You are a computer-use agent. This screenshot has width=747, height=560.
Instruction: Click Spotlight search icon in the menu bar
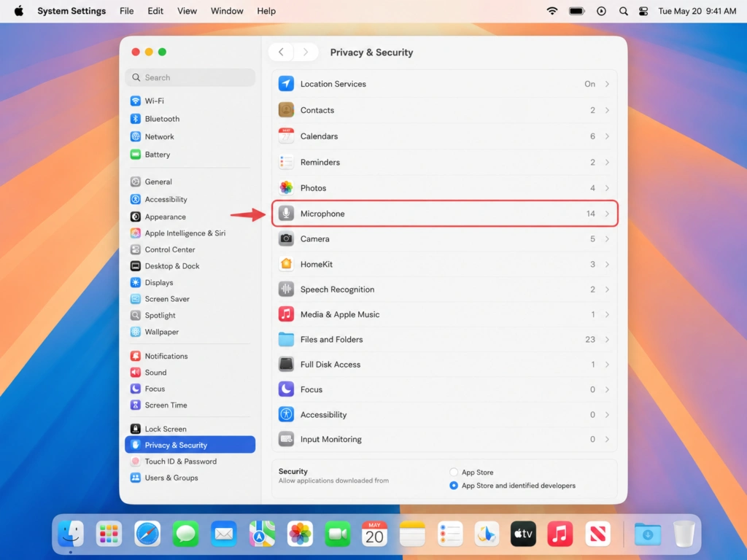click(623, 11)
